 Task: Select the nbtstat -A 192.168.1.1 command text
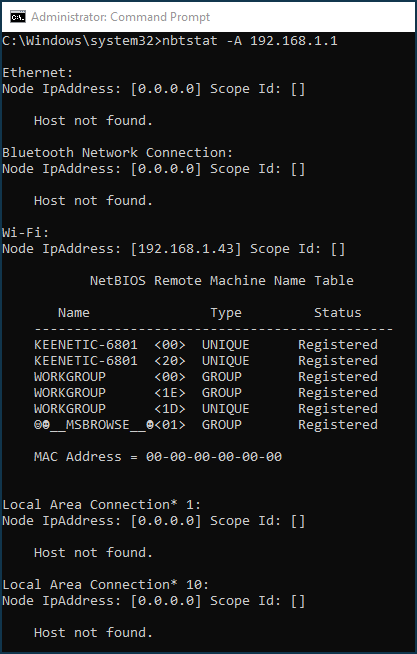pyautogui.click(x=249, y=41)
